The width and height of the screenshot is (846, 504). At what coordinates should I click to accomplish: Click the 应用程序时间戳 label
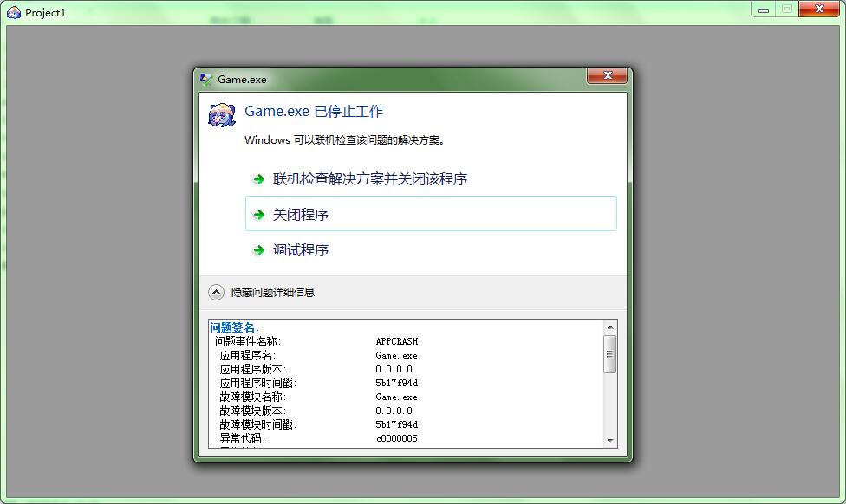258,383
